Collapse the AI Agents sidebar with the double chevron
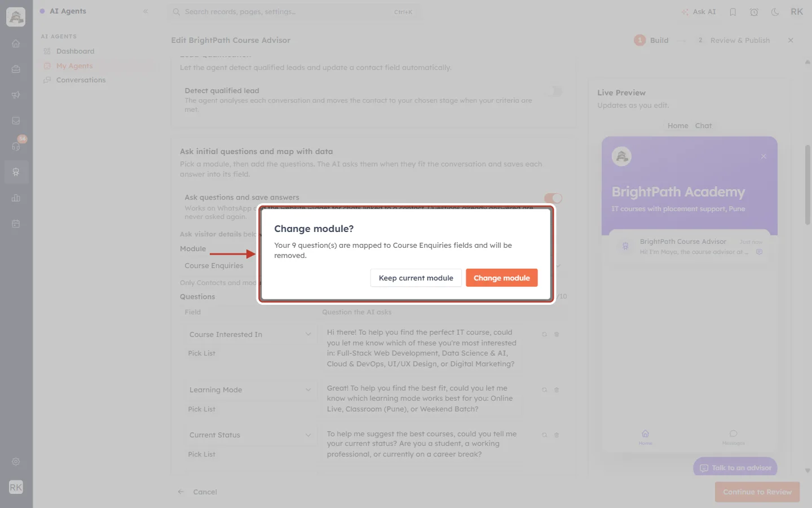This screenshot has height=508, width=812. point(145,11)
